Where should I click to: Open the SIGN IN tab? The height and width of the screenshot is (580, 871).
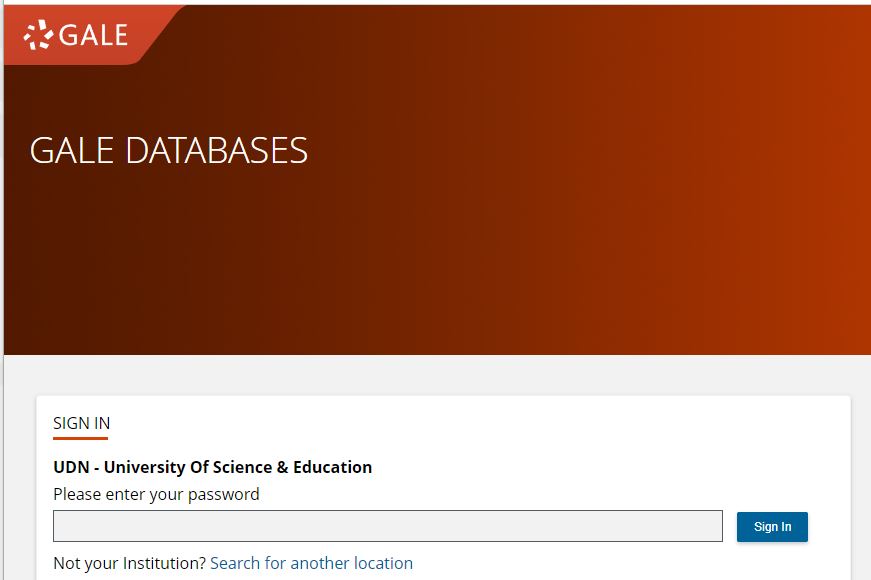click(82, 423)
